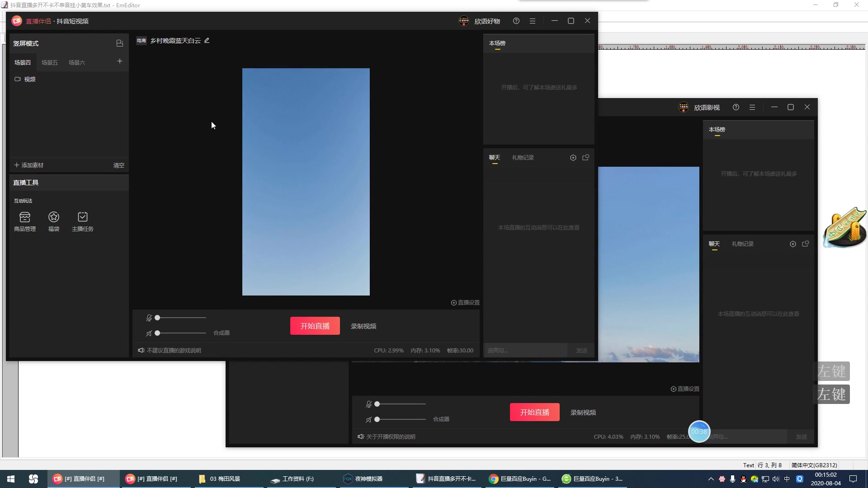Click the 欣语好物 account avatar

(x=464, y=21)
